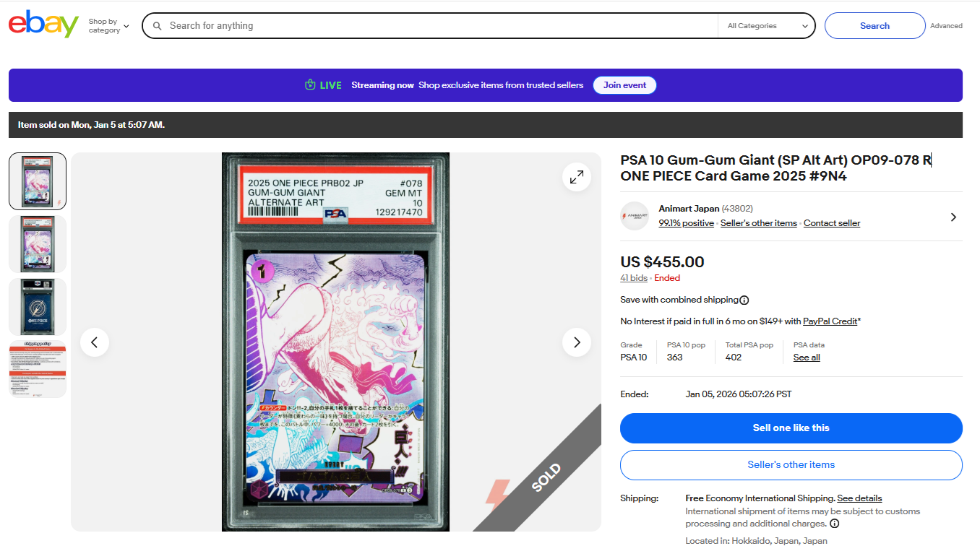Click the magnifying glass search icon
The height and width of the screenshot is (546, 980).
pos(157,26)
